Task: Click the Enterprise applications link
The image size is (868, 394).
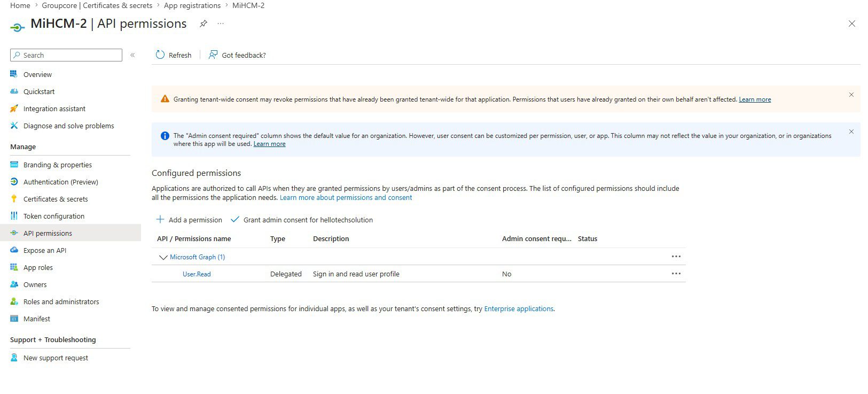Action: pos(519,308)
